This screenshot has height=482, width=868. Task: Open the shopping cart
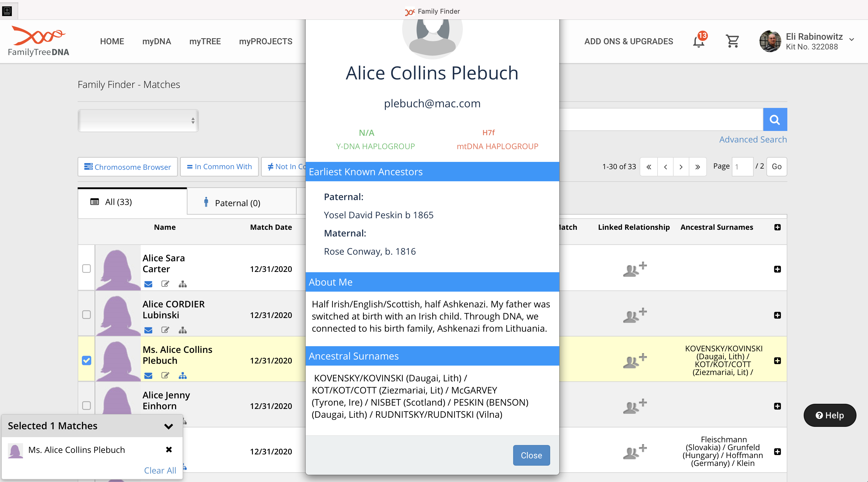(x=732, y=42)
